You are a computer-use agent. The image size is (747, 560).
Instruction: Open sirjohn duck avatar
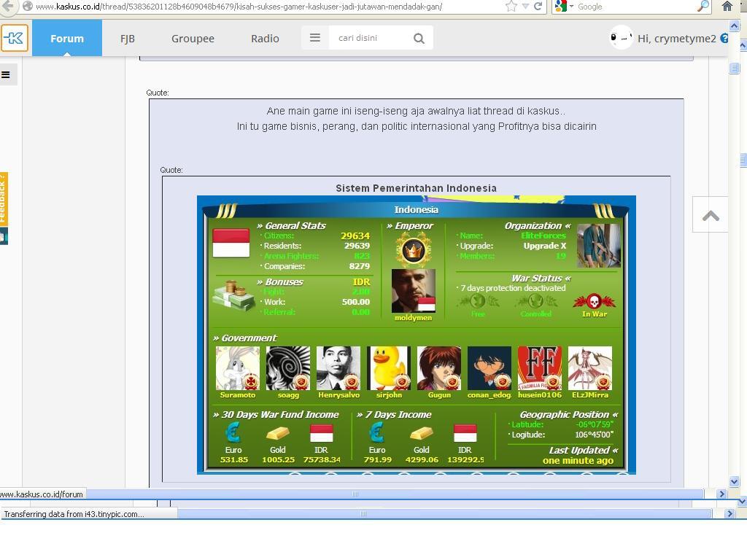389,368
